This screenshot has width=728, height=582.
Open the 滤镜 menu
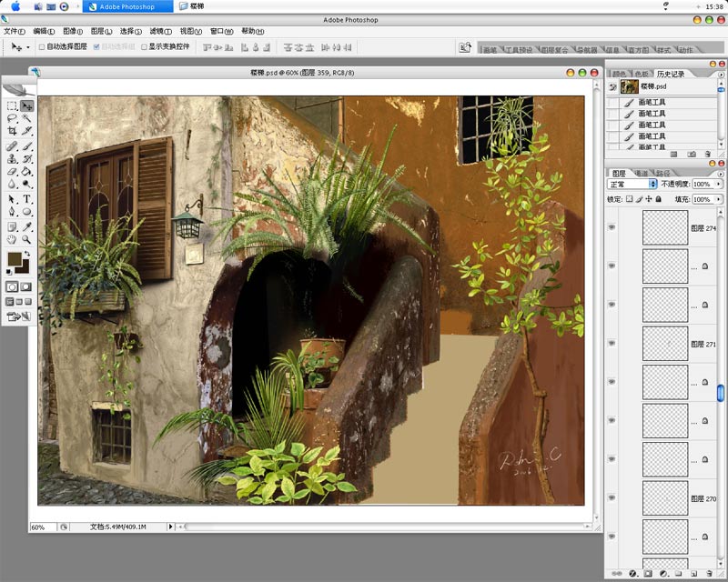pos(161,31)
